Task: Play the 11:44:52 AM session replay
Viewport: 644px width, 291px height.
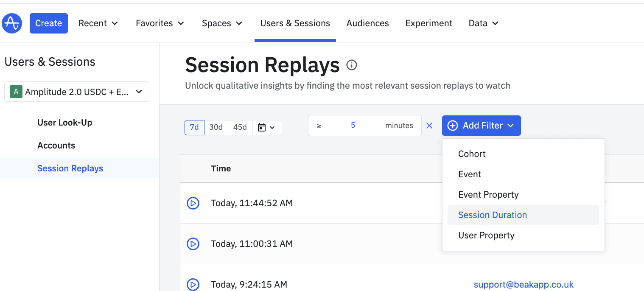Action: tap(193, 203)
